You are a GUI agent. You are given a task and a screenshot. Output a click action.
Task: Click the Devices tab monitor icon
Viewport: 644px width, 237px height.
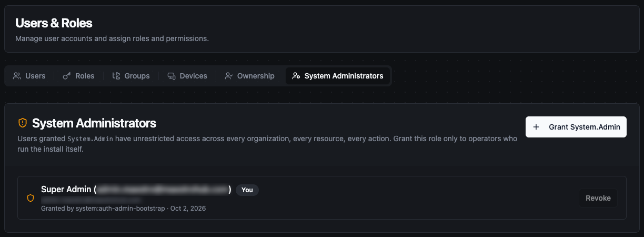pos(172,76)
